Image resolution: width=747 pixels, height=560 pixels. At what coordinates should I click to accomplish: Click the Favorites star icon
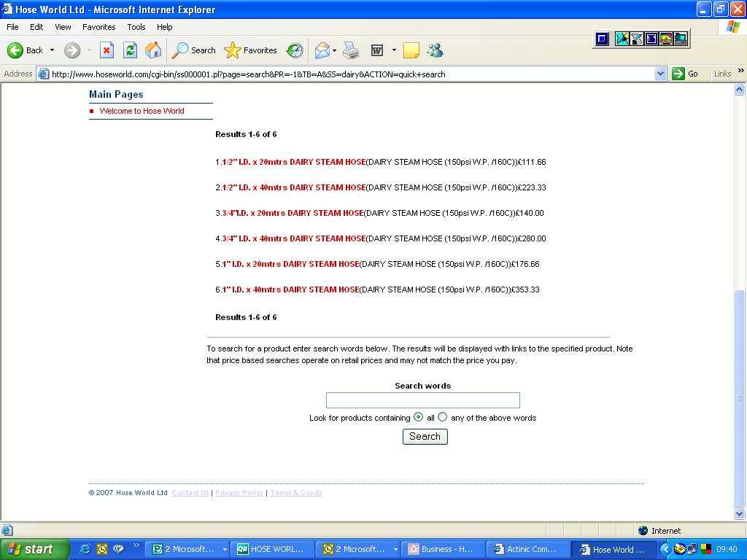pos(233,50)
